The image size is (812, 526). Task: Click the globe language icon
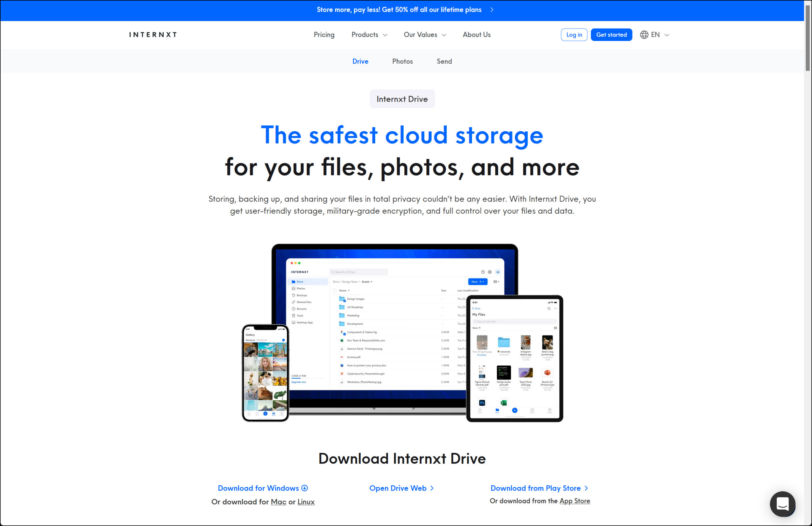644,35
